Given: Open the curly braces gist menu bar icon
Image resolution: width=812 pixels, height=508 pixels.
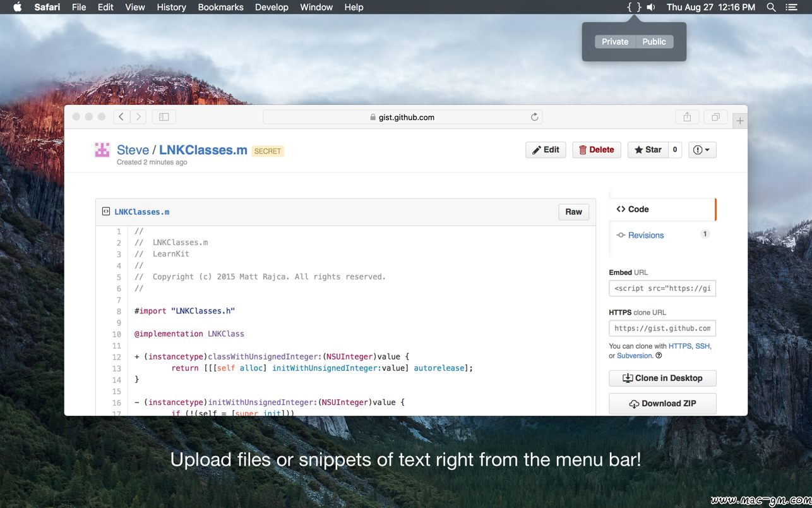Looking at the screenshot, I should point(634,7).
